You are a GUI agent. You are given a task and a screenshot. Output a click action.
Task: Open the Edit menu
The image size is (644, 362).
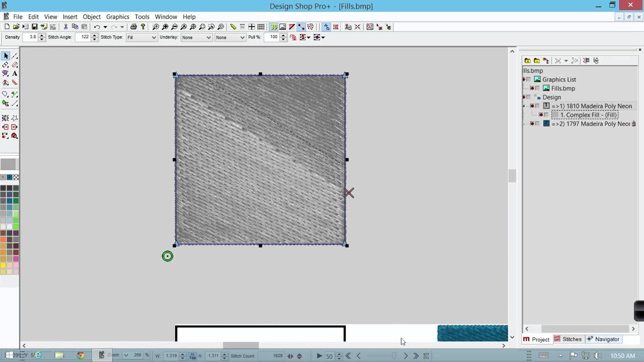pos(33,17)
